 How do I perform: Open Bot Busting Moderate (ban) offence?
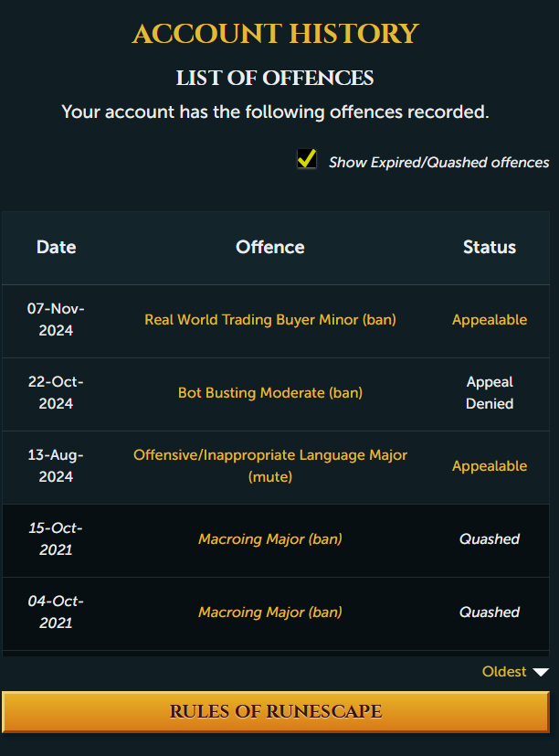point(270,393)
